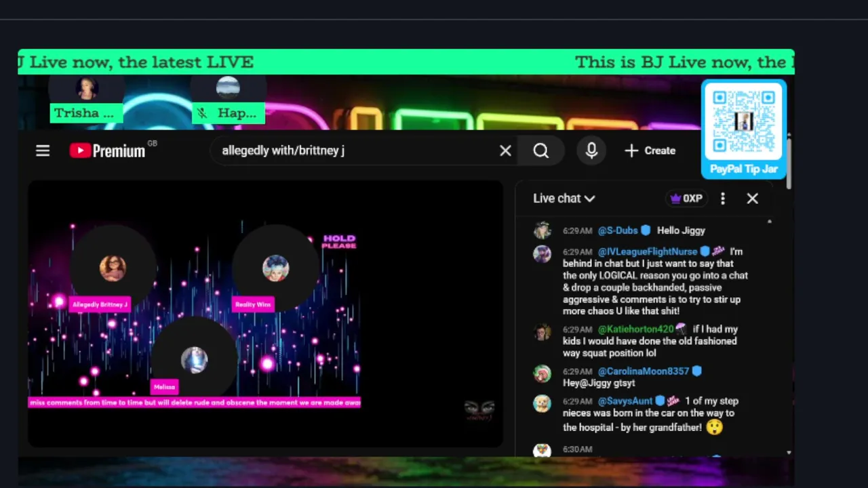Image resolution: width=868 pixels, height=488 pixels.
Task: Click the muted microphone icon on Hap... label
Action: click(x=202, y=113)
